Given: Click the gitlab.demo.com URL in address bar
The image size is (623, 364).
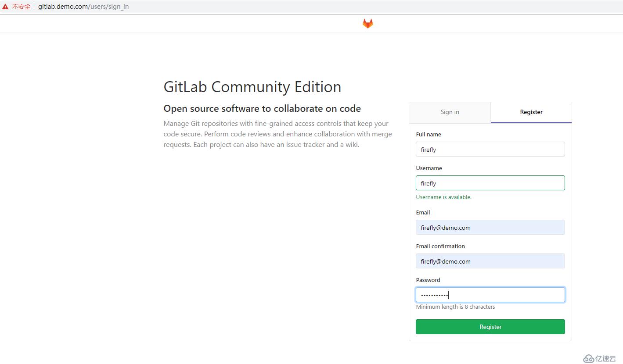Looking at the screenshot, I should 83,7.
